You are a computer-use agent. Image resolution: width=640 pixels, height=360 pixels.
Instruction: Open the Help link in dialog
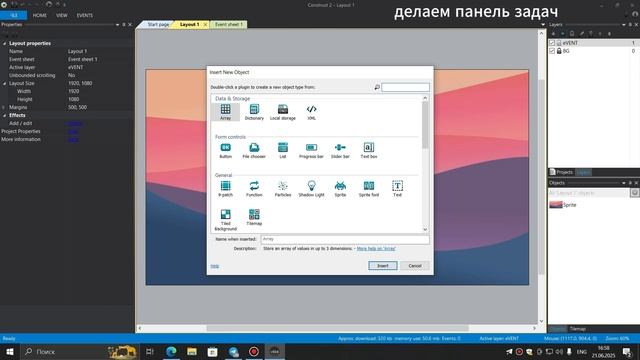(215, 266)
